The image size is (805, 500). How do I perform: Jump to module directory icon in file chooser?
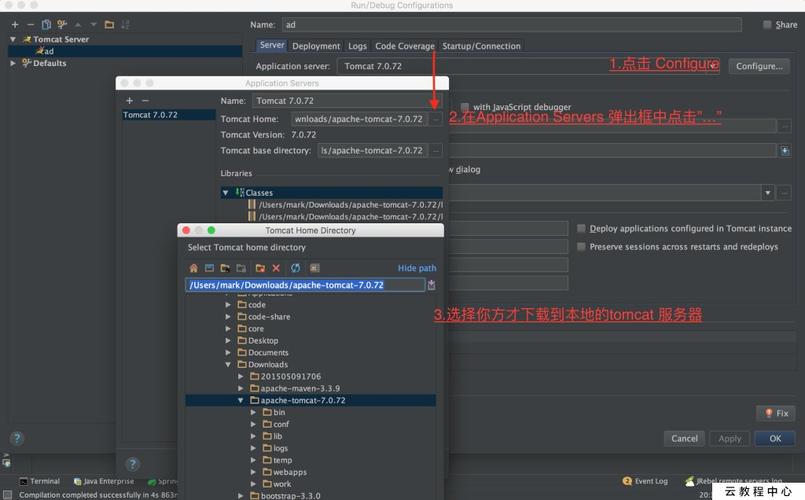click(241, 268)
